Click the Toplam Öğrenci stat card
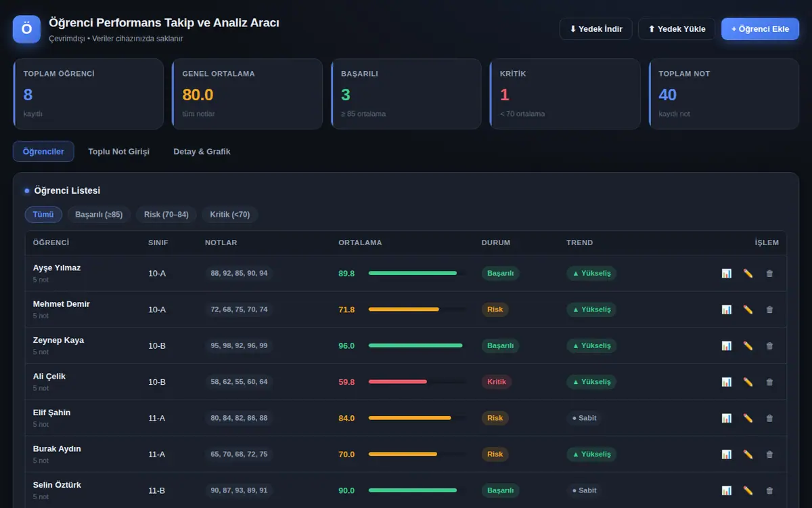This screenshot has width=812, height=508. pyautogui.click(x=88, y=93)
